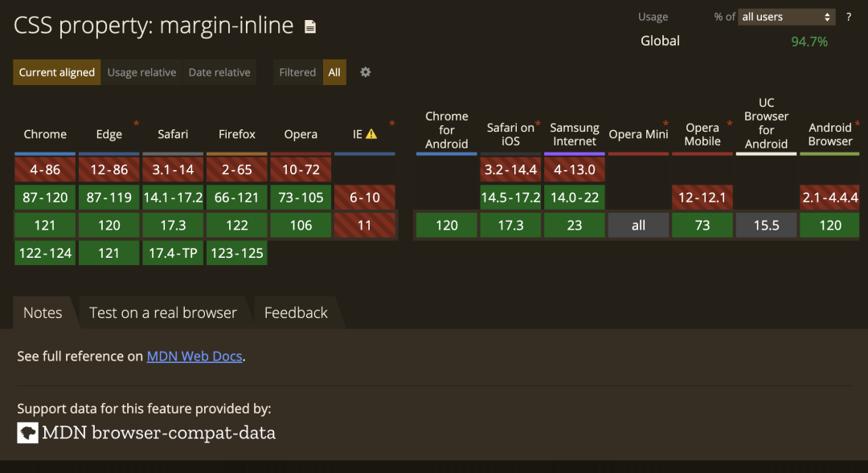The width and height of the screenshot is (868, 473).
Task: Follow the MDN Web Docs link
Action: pyautogui.click(x=194, y=357)
